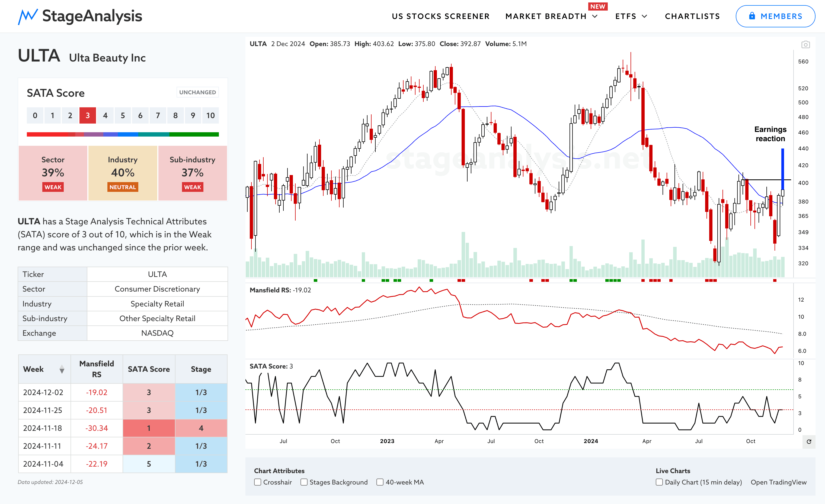Click SATA score box 5
Viewport: 825px width, 504px height.
[123, 115]
